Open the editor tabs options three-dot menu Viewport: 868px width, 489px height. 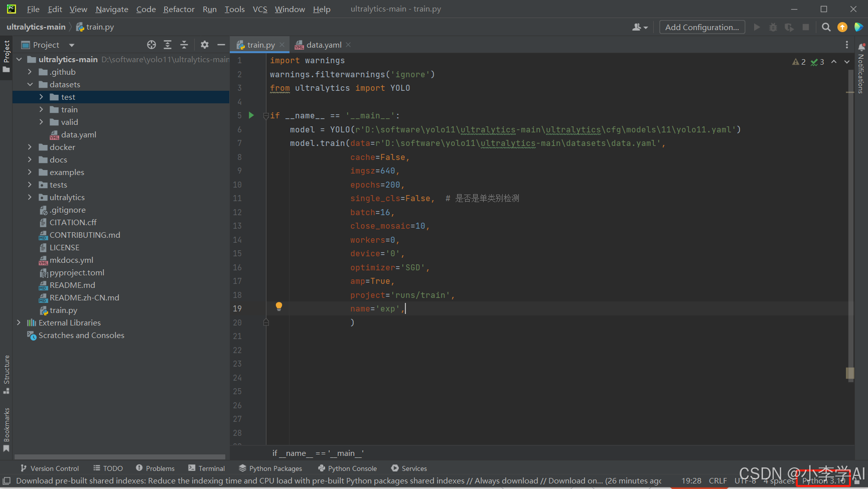tap(847, 45)
